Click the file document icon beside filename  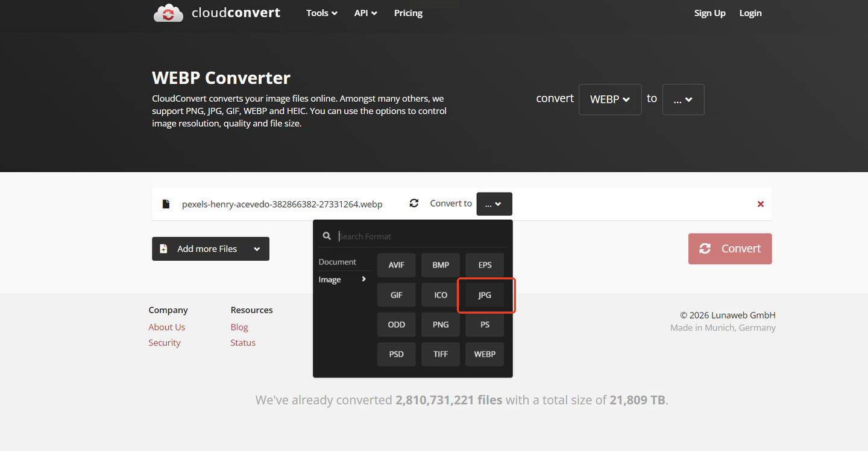point(166,204)
